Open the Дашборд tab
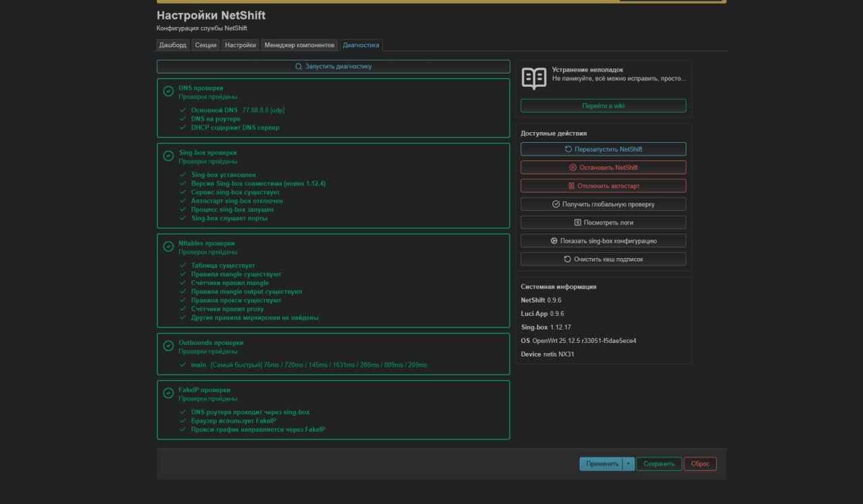 point(173,45)
